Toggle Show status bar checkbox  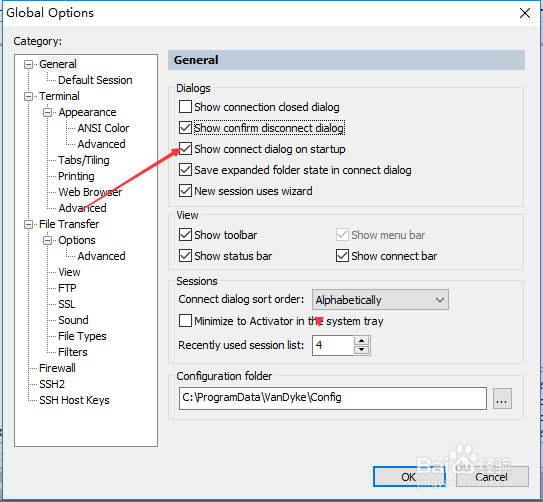click(185, 256)
